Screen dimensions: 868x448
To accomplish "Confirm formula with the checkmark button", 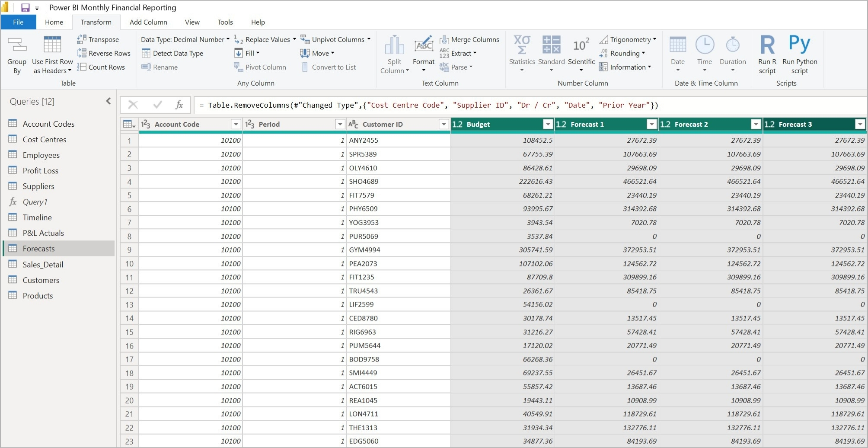I will tap(157, 105).
